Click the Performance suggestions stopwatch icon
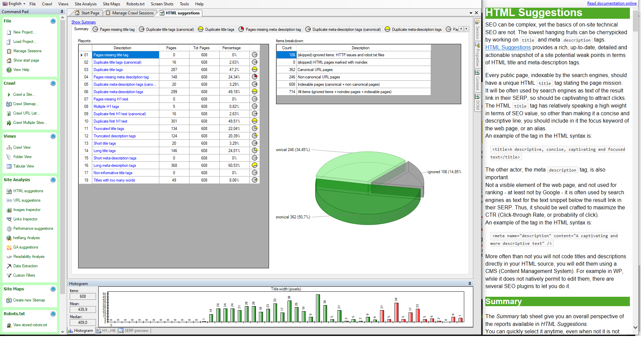 point(9,229)
